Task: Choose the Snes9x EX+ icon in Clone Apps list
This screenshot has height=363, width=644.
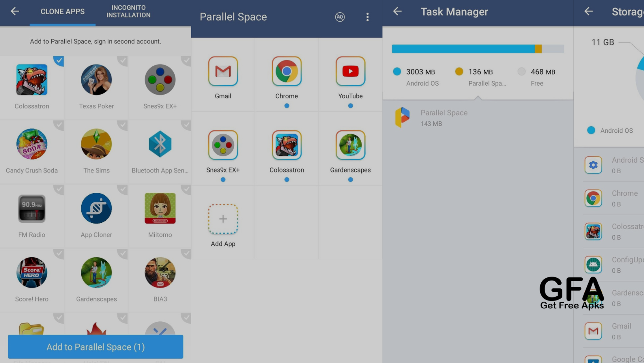Action: (160, 80)
